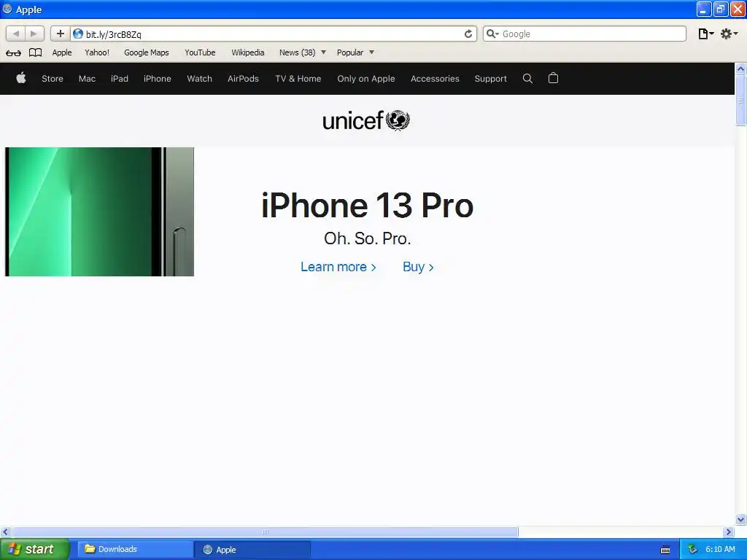Click the Buy link for iPhone 13 Pro
The image size is (747, 560).
pyautogui.click(x=418, y=267)
